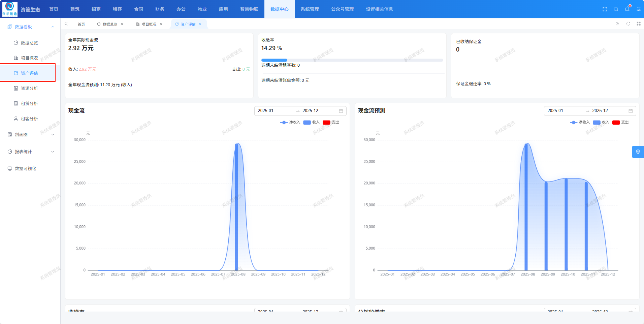Viewport: 644px width, 324px height.
Task: Click calendar icon in 现金流 date range
Action: 341,111
